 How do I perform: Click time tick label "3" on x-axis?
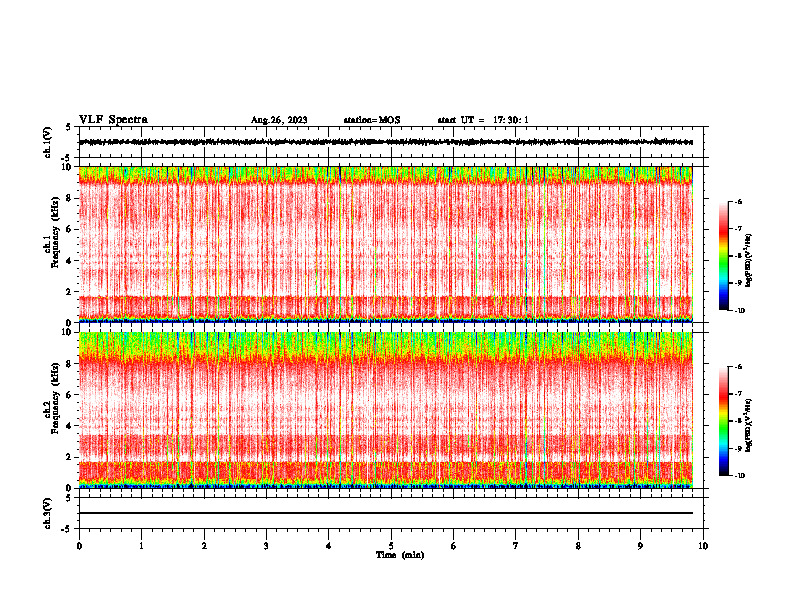pyautogui.click(x=266, y=546)
